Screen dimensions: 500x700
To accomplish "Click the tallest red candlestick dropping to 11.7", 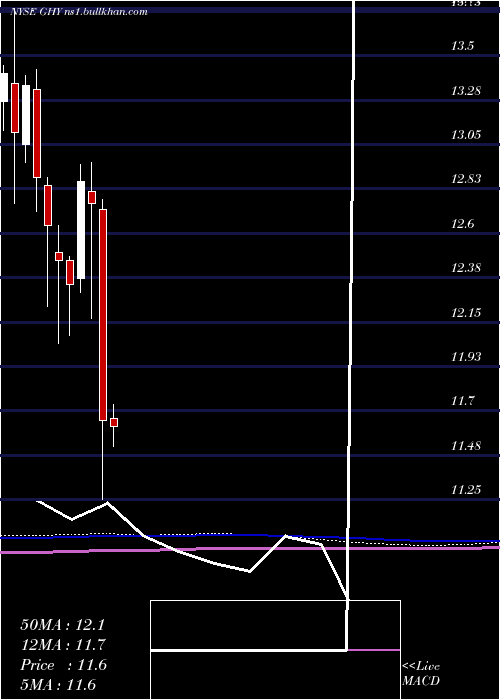I will [103, 315].
